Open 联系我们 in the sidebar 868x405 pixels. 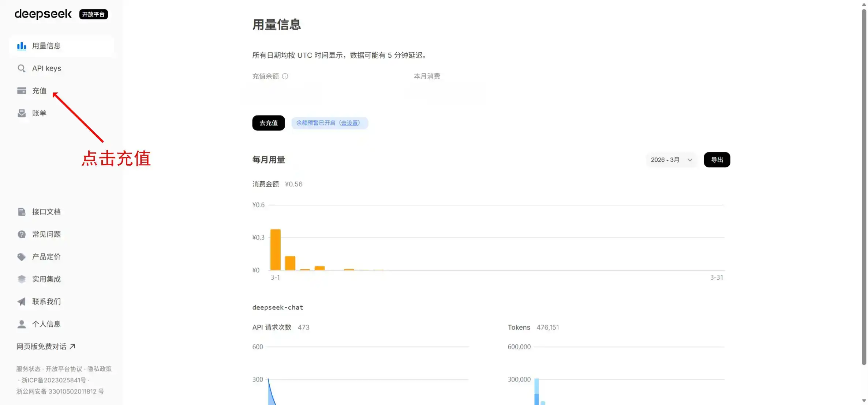pyautogui.click(x=61, y=302)
